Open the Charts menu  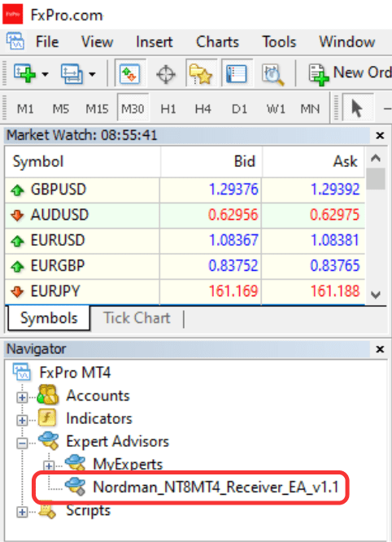[x=218, y=42]
